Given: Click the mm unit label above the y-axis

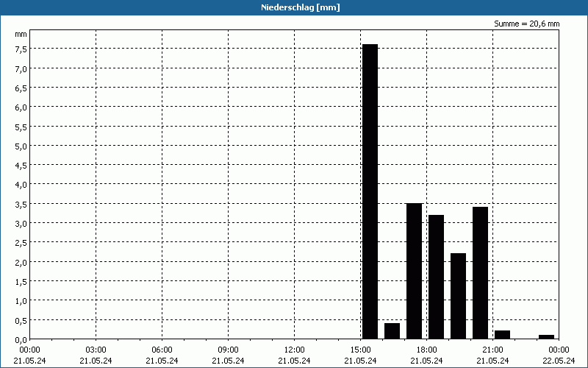Looking at the screenshot, I should click(21, 34).
